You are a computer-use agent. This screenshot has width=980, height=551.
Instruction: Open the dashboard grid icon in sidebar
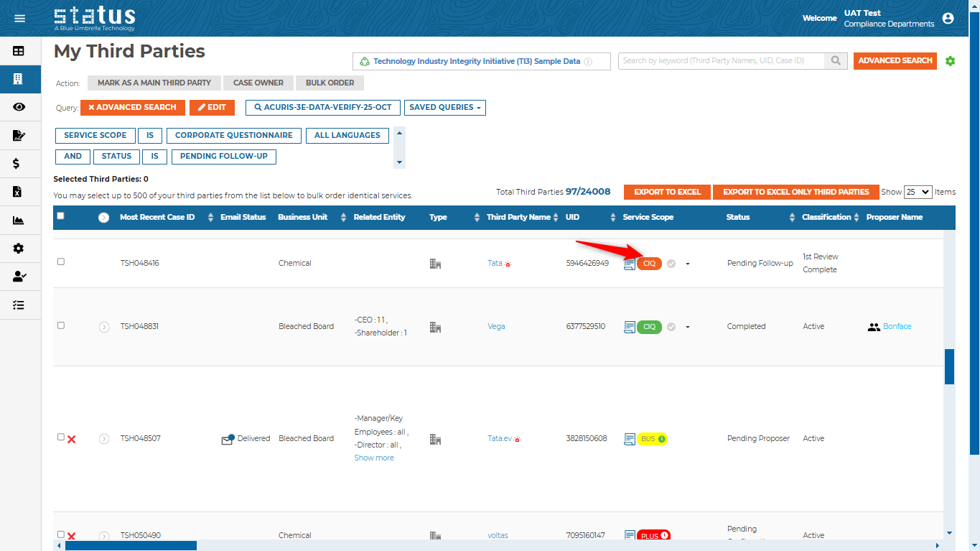pyautogui.click(x=19, y=51)
